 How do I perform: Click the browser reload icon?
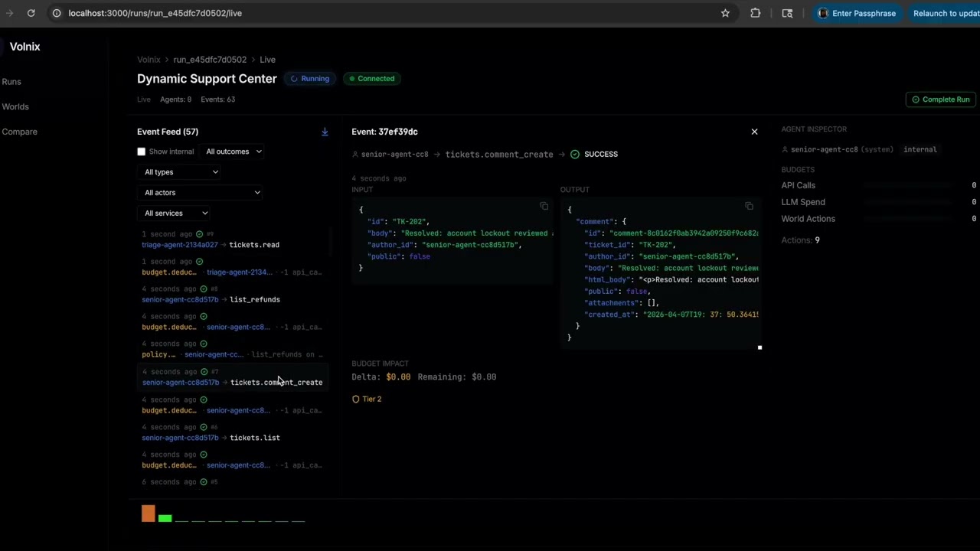click(31, 13)
